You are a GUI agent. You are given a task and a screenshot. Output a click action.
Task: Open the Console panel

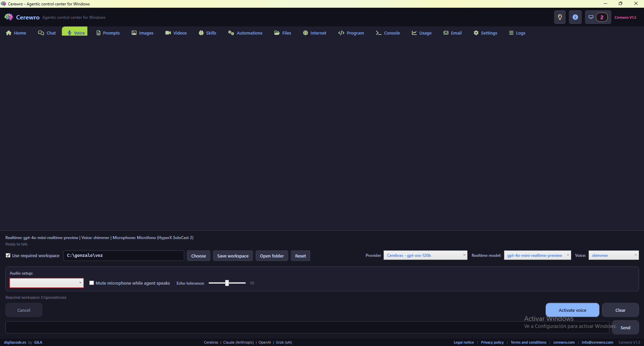[388, 33]
